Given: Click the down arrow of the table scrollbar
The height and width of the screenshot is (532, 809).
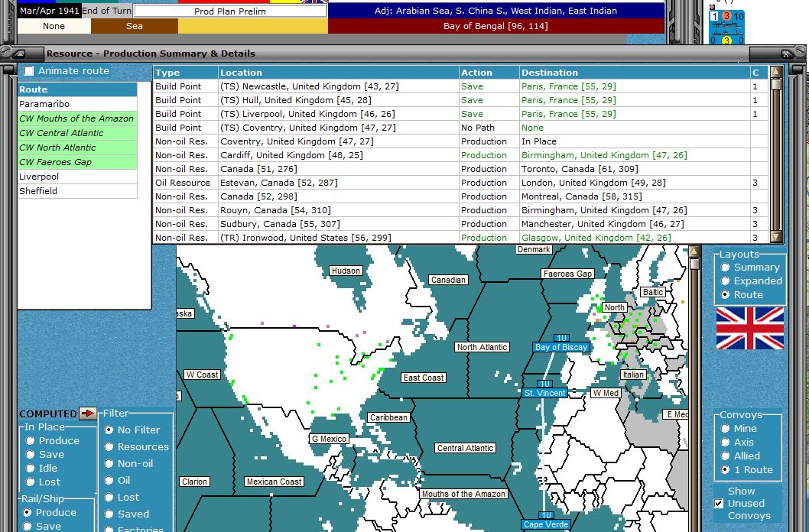Looking at the screenshot, I should coord(776,237).
